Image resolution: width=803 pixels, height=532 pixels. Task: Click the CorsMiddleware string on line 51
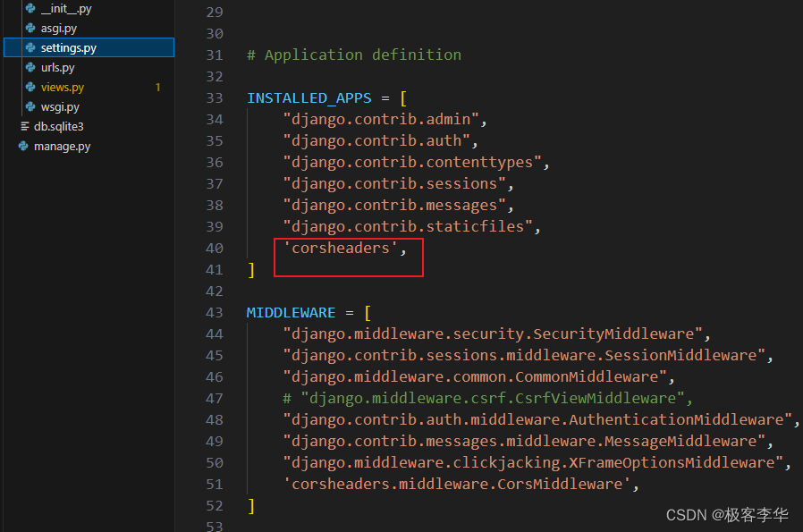tap(457, 485)
